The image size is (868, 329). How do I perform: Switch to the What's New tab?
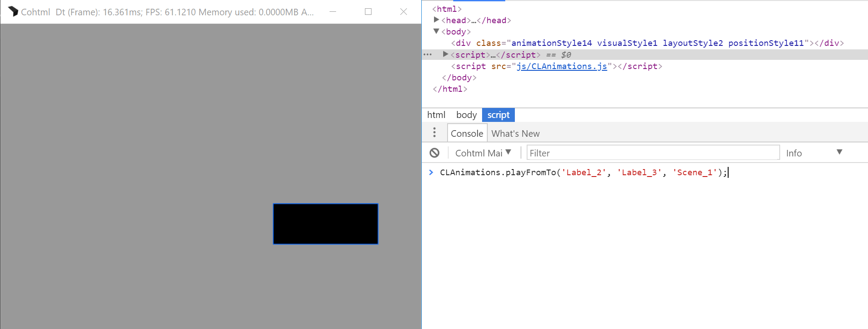[x=515, y=133]
